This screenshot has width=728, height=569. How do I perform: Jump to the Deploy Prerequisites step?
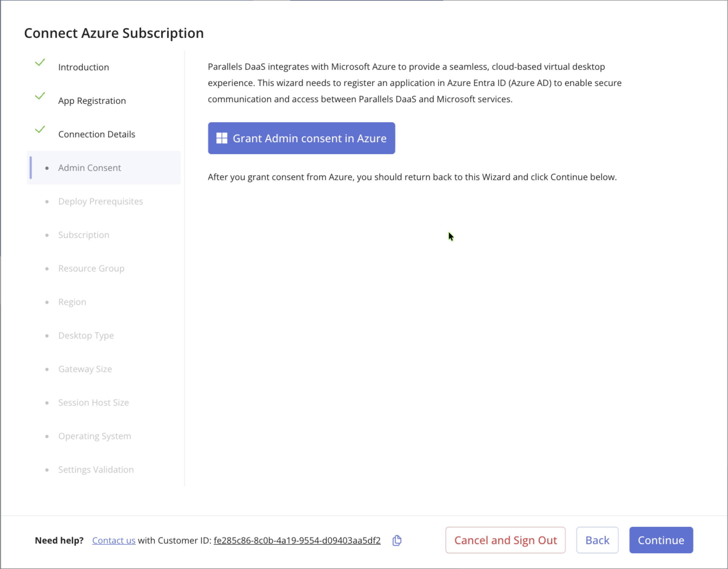100,201
